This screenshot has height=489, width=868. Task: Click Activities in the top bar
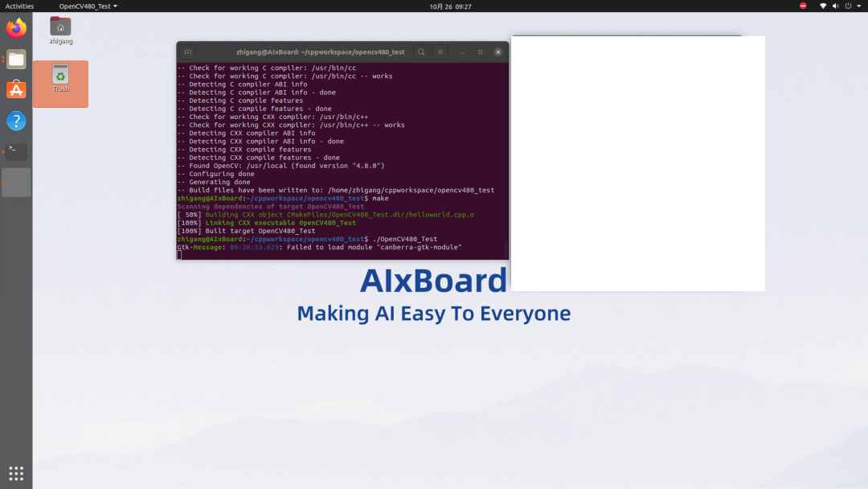19,6
